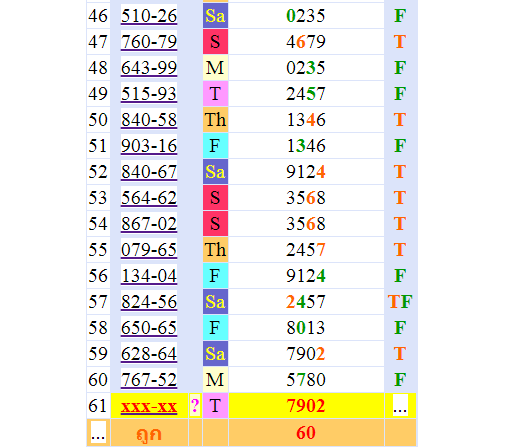Select the Sa day cell in row 59

(215, 354)
